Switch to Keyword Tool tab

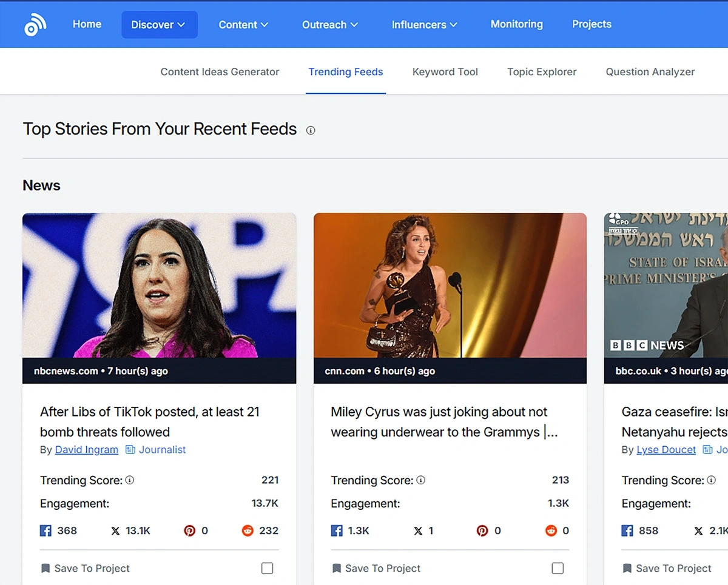coord(445,72)
